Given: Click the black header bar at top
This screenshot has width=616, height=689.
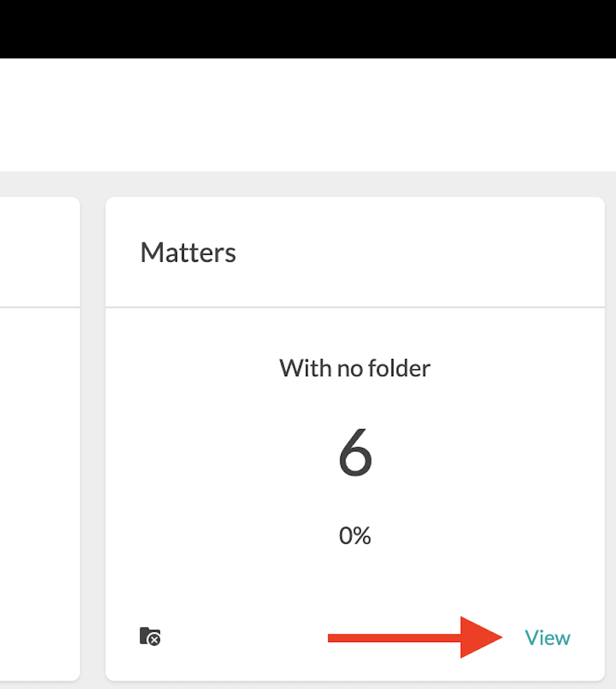Looking at the screenshot, I should tap(308, 29).
